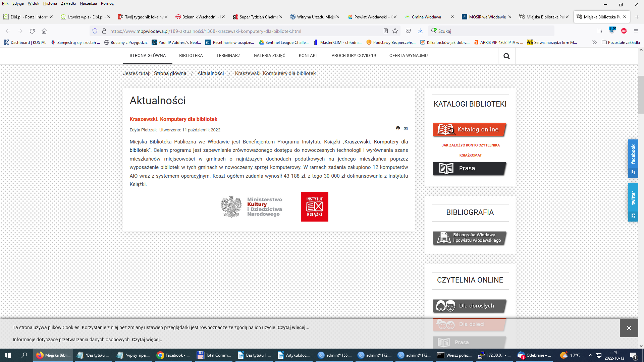Open JAK ZAŁOŻYĆ KONTO CZYTELNIKA link
This screenshot has height=362, width=644.
pos(470,145)
